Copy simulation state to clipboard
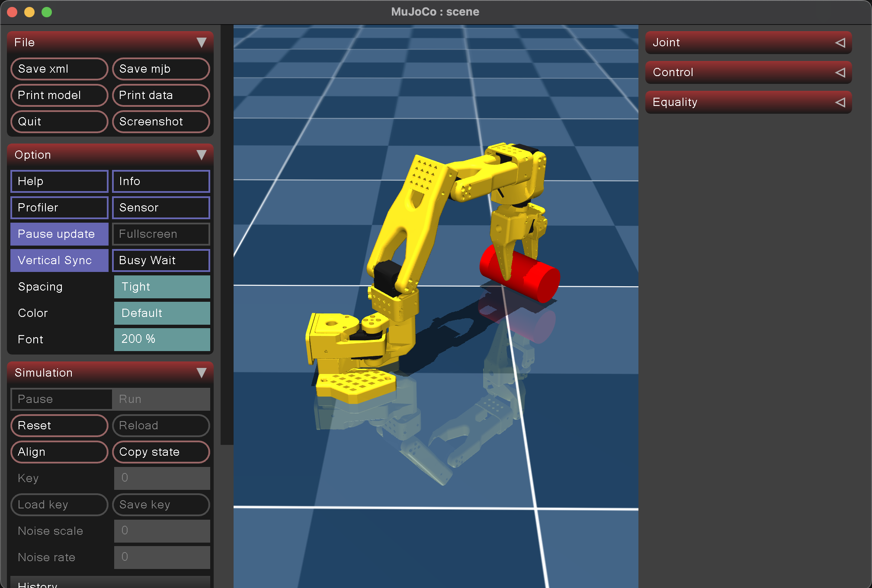The image size is (872, 588). (x=160, y=452)
